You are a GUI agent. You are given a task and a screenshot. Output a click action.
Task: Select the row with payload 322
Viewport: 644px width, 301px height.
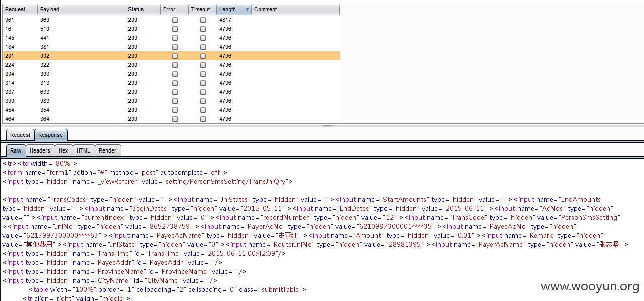[171, 65]
